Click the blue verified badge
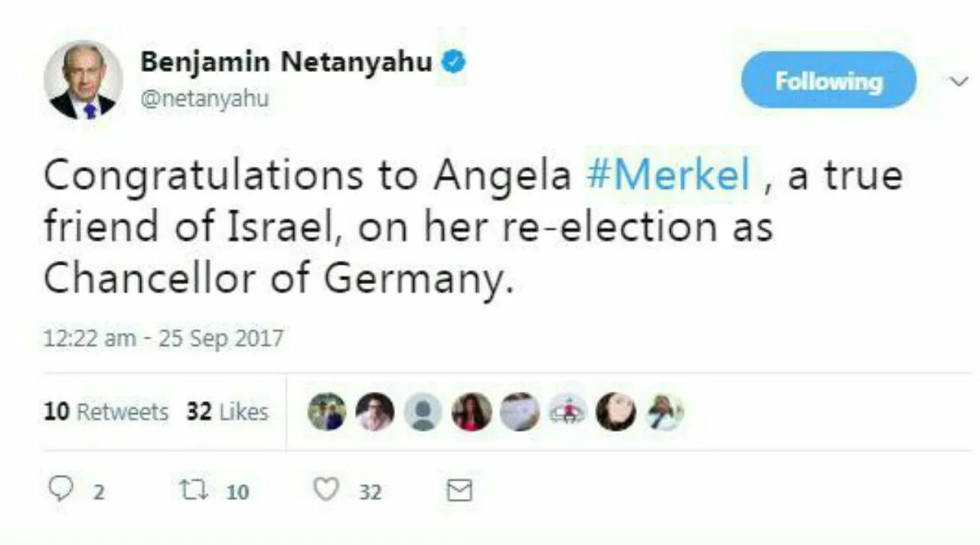Viewport: 980px width, 545px height. pos(453,61)
